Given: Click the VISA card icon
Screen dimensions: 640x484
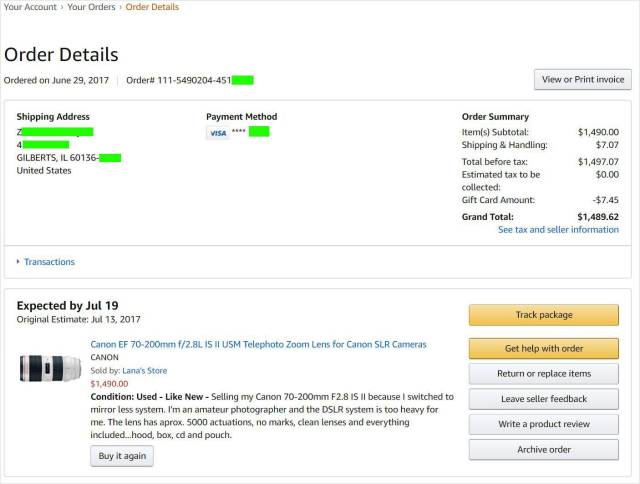Looking at the screenshot, I should click(217, 132).
